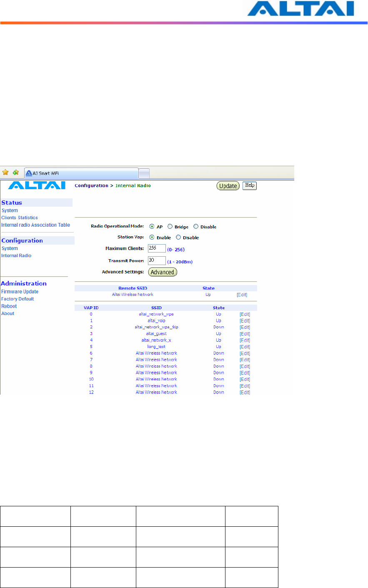Click the altai_network_wpa SSID text
The image size is (368, 588).
[156, 314]
